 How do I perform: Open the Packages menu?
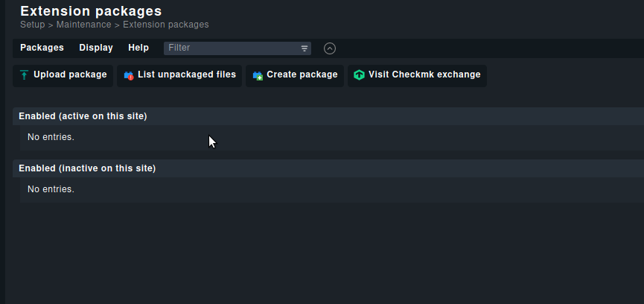(x=42, y=48)
